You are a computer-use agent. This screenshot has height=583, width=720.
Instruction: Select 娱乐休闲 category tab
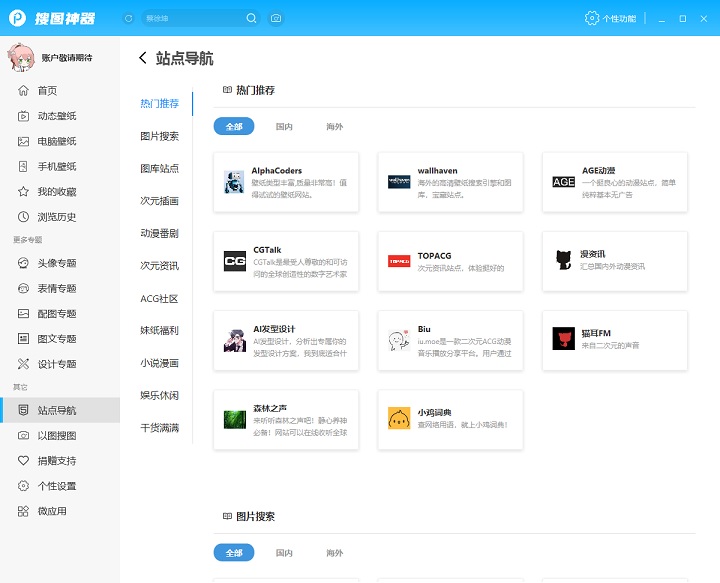click(x=159, y=395)
